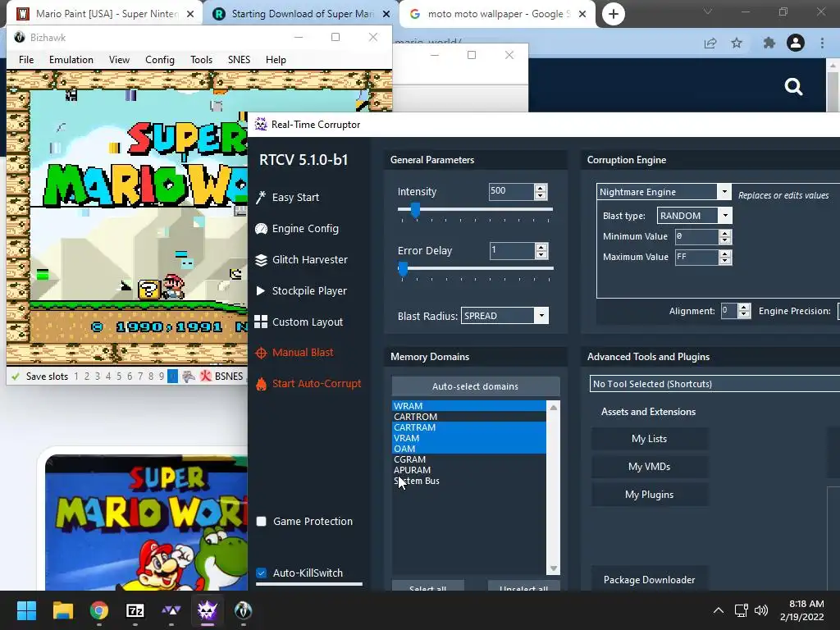The image size is (840, 630).
Task: Open My Lists
Action: [x=650, y=439]
